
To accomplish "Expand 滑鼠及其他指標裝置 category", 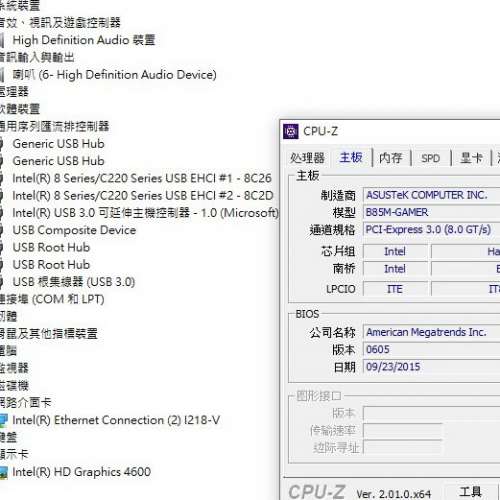I will point(49,334).
